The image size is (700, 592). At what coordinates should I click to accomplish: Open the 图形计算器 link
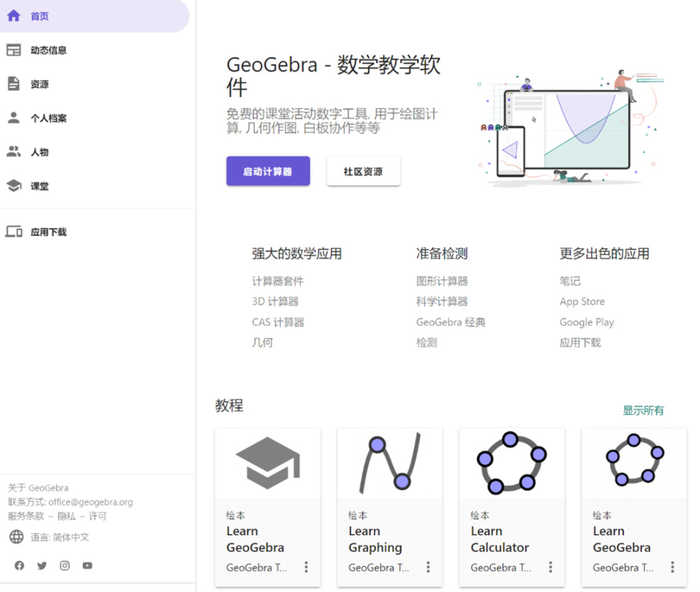point(442,281)
